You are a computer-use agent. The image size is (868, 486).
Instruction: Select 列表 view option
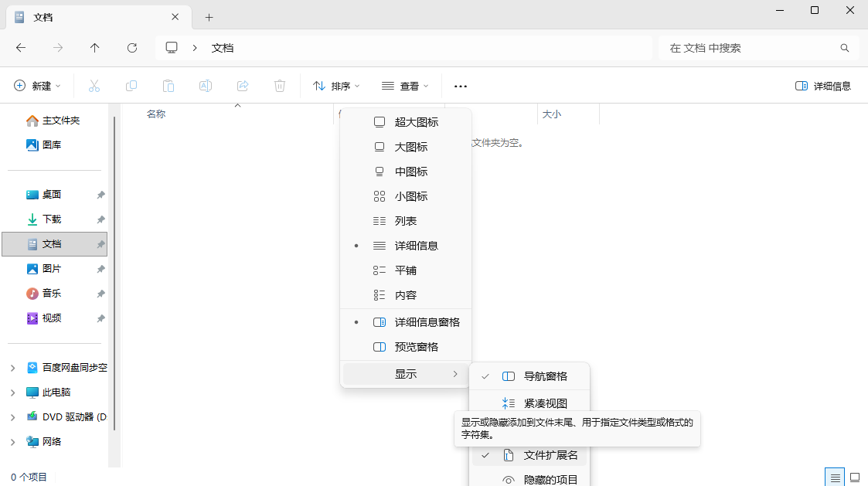tap(406, 221)
